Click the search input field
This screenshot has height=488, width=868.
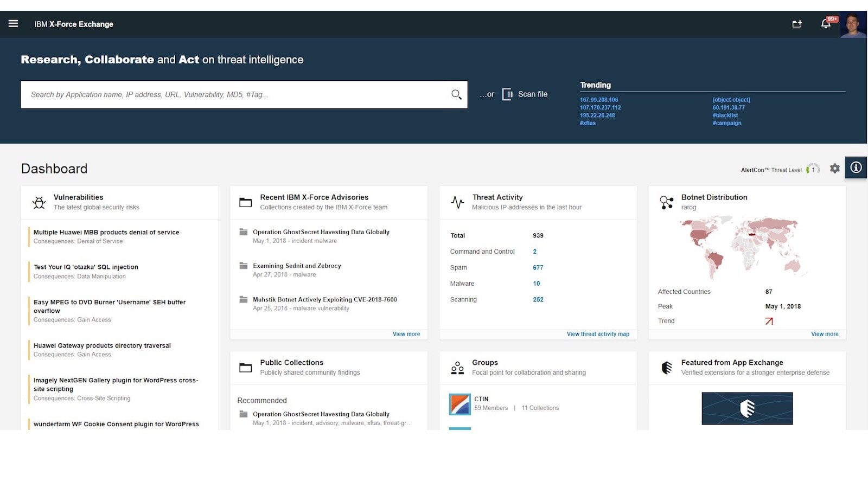pyautogui.click(x=244, y=94)
